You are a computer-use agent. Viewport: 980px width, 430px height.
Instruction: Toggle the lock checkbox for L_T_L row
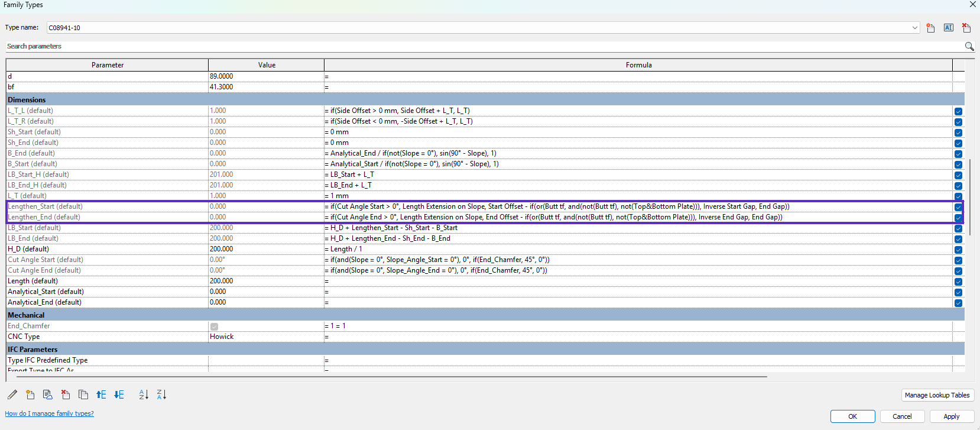pos(958,111)
